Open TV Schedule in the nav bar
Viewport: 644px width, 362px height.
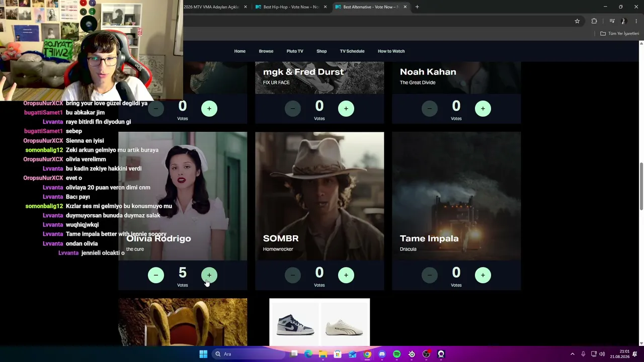(x=352, y=51)
